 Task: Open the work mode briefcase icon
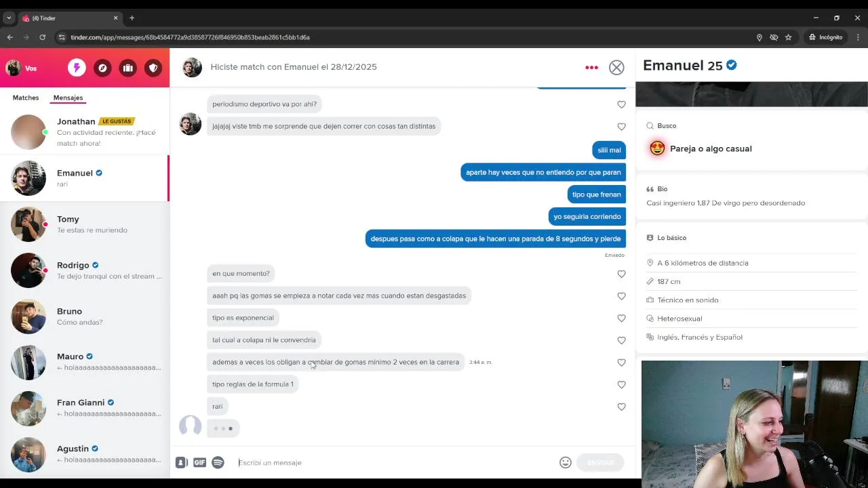coord(128,68)
